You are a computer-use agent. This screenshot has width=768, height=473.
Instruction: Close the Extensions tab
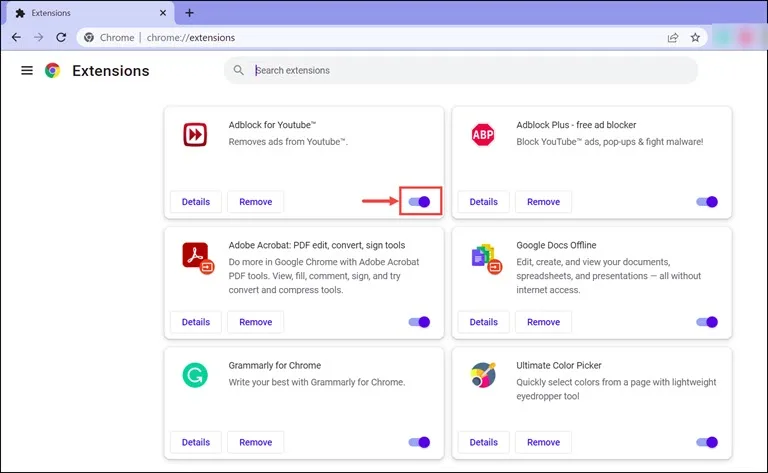[x=163, y=13]
